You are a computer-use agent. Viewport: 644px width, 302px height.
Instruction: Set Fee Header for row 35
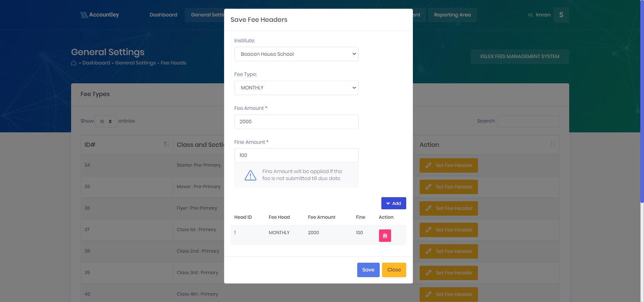(x=448, y=187)
